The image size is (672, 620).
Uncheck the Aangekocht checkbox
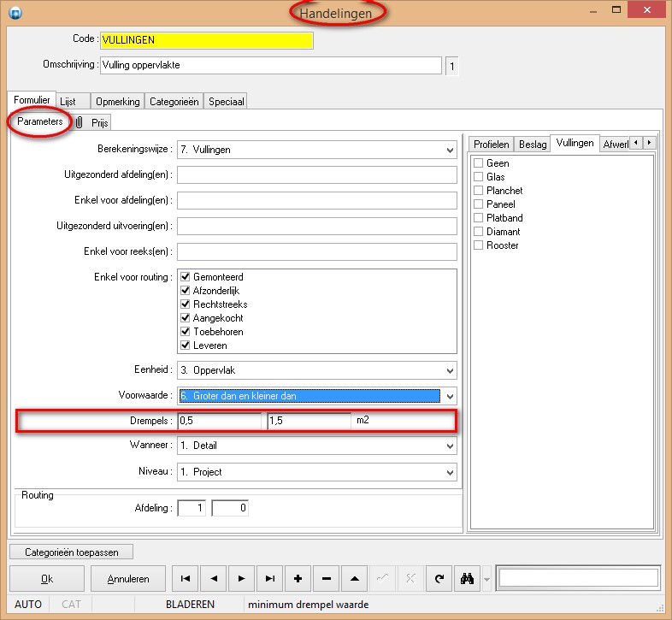coord(186,318)
